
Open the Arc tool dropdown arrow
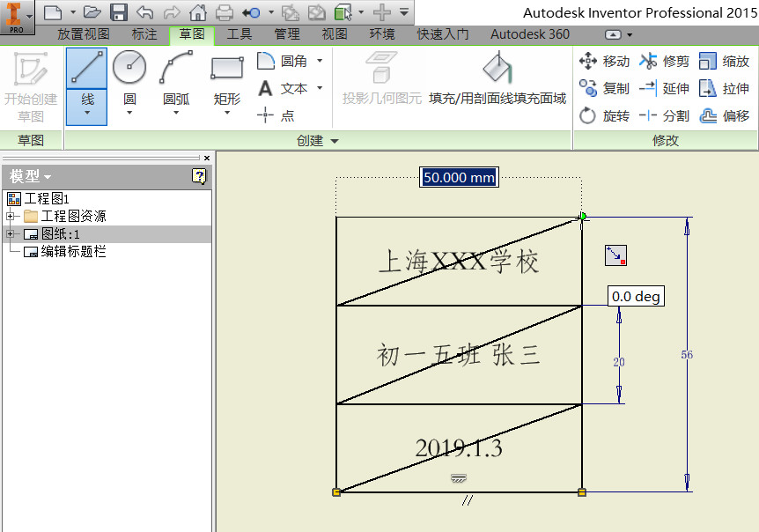[x=176, y=113]
